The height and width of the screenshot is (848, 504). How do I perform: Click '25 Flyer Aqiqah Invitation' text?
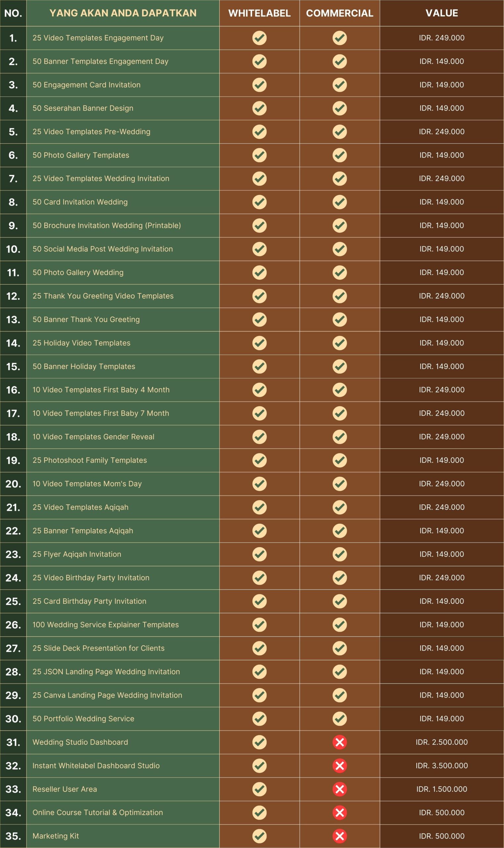(x=77, y=554)
